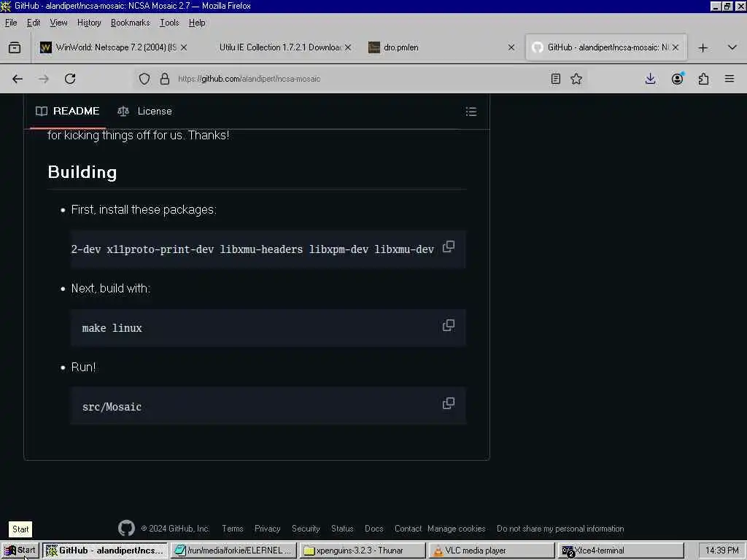Screen dimensions: 747x560
Task: Open the History menu
Action: click(x=89, y=23)
